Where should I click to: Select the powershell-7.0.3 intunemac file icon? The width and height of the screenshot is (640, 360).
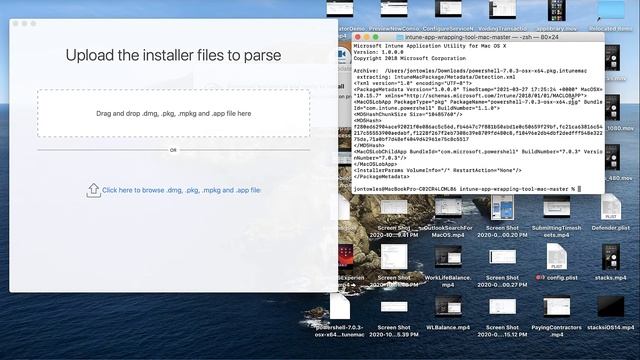click(x=340, y=307)
